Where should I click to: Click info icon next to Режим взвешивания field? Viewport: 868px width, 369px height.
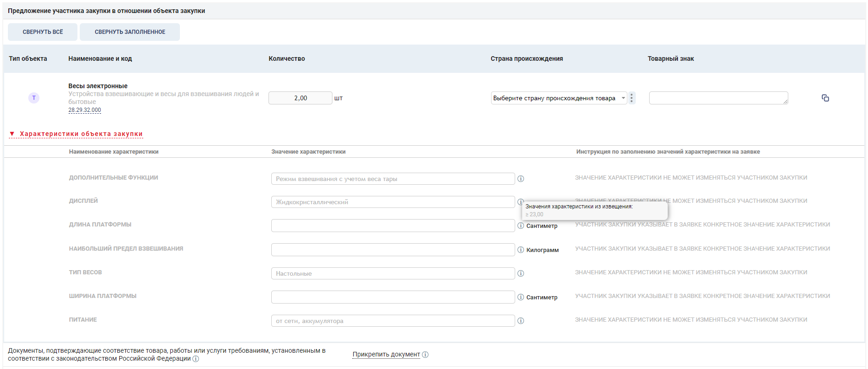[521, 179]
